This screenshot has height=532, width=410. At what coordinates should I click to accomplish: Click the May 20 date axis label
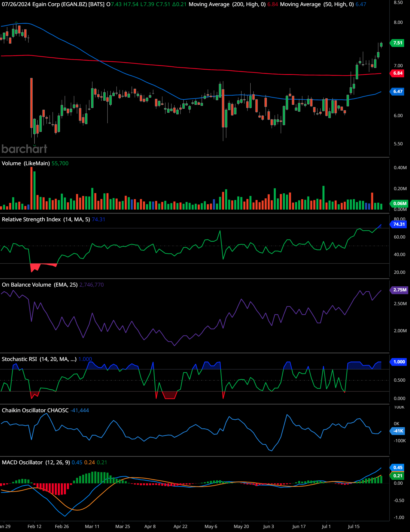(241, 526)
